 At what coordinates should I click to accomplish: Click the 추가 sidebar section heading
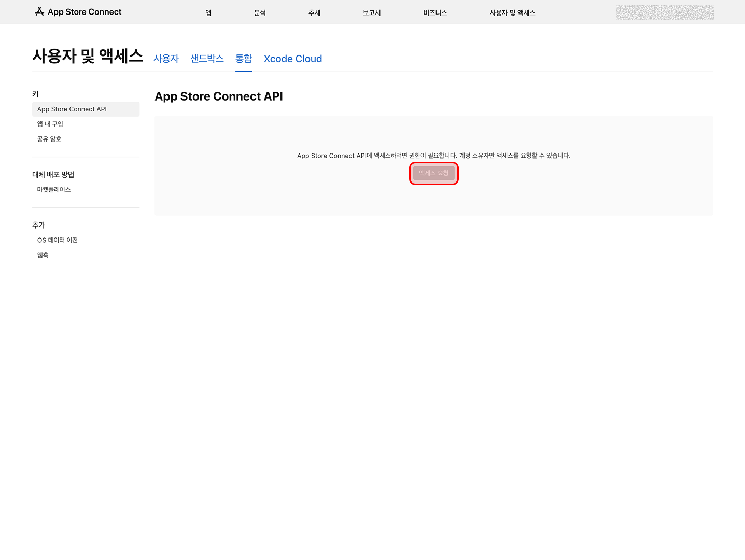point(39,225)
